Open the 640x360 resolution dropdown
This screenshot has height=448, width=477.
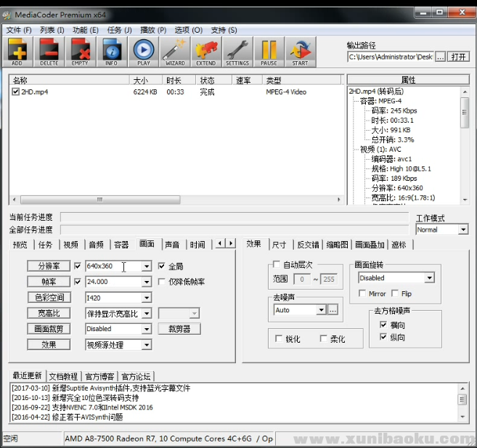point(147,266)
